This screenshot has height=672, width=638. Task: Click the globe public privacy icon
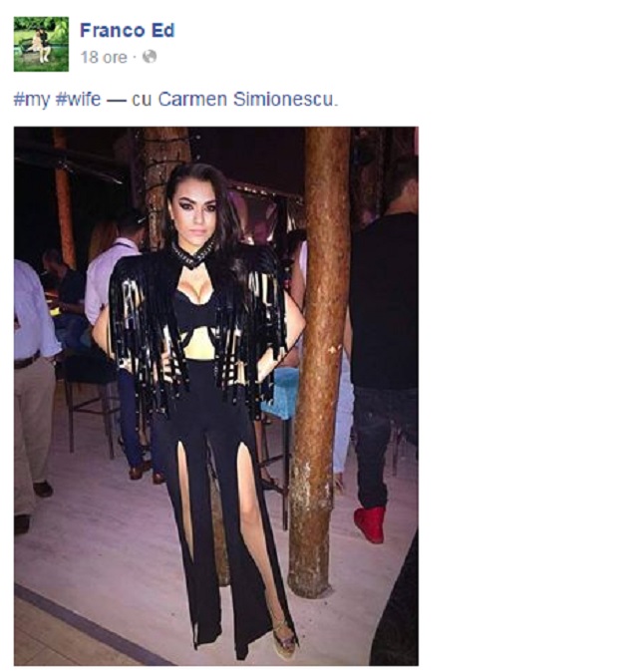(x=150, y=57)
